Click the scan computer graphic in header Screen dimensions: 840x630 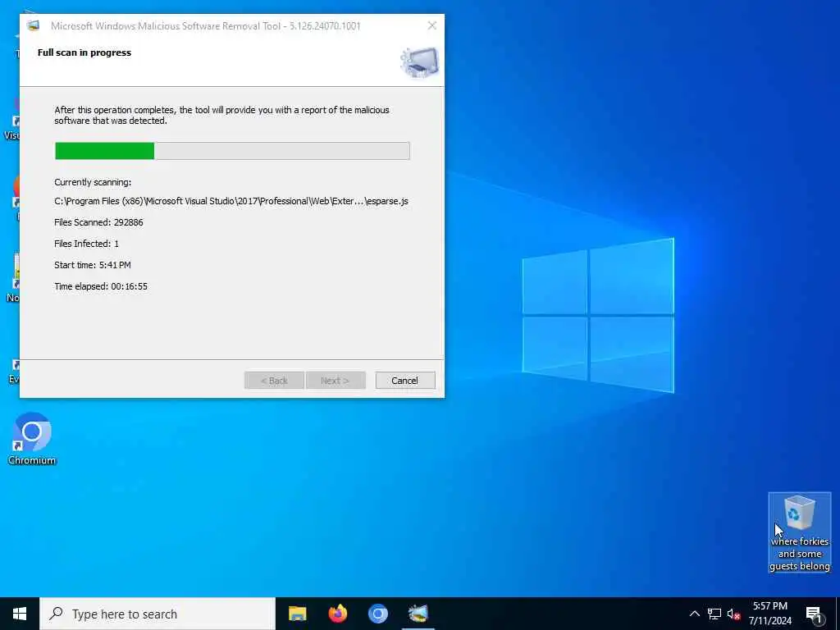[419, 62]
